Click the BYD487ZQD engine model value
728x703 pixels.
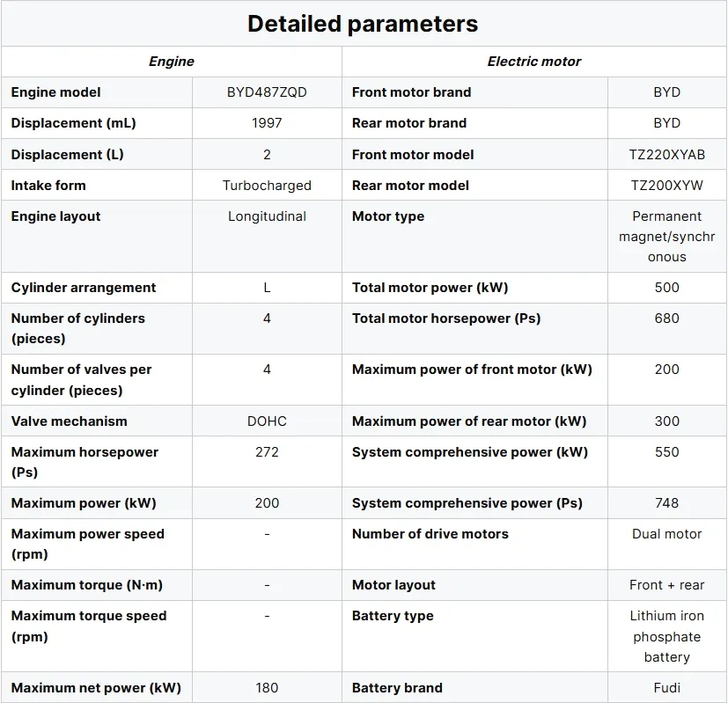coord(267,92)
